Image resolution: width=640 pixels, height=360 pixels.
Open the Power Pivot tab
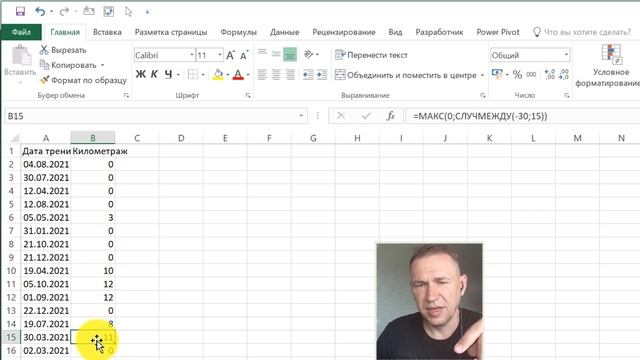click(498, 32)
